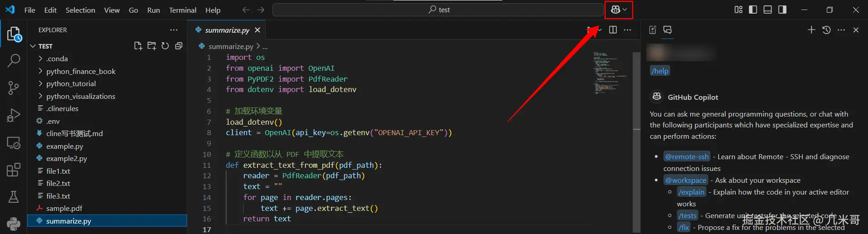Toggle the primary side bar
The height and width of the screenshot is (234, 868).
click(753, 10)
